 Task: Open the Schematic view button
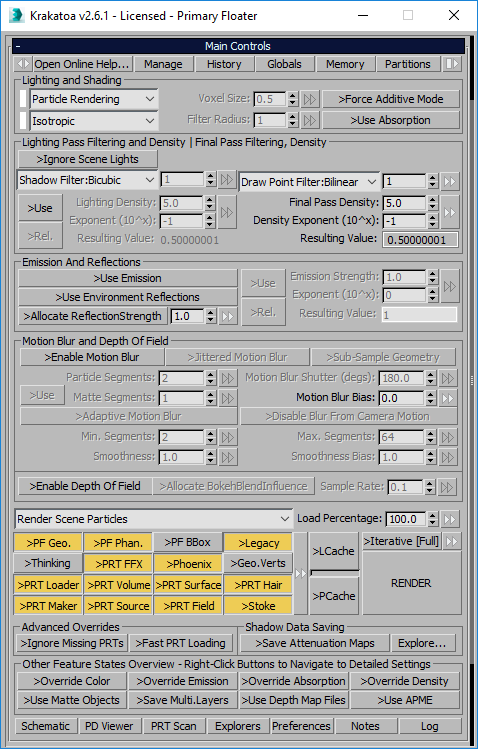45,726
